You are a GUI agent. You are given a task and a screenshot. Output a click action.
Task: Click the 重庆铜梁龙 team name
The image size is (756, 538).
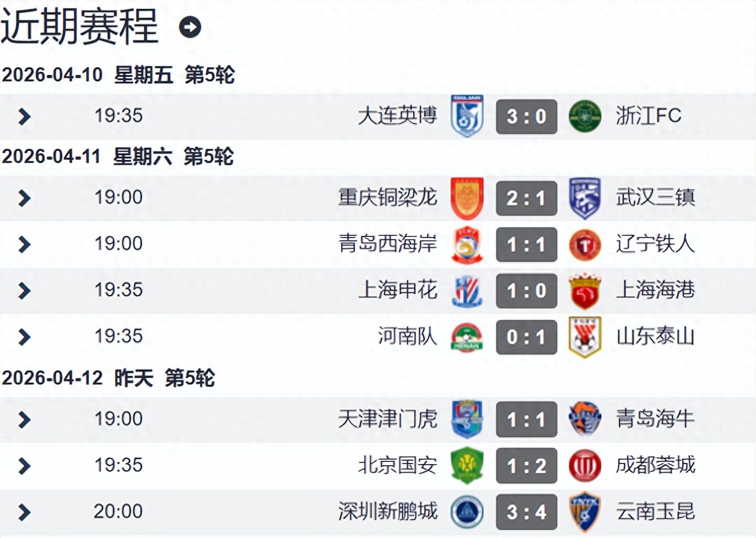387,198
